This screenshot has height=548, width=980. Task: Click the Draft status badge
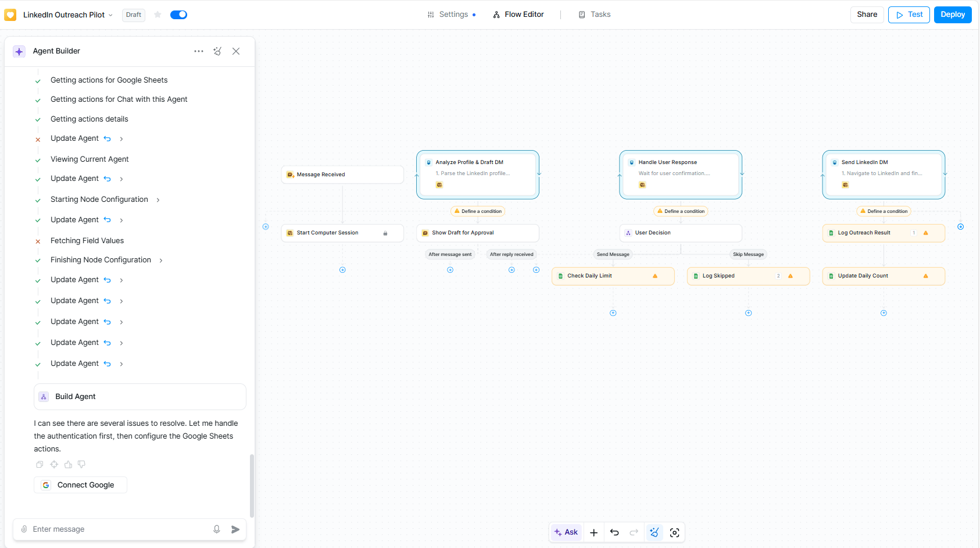click(x=134, y=15)
